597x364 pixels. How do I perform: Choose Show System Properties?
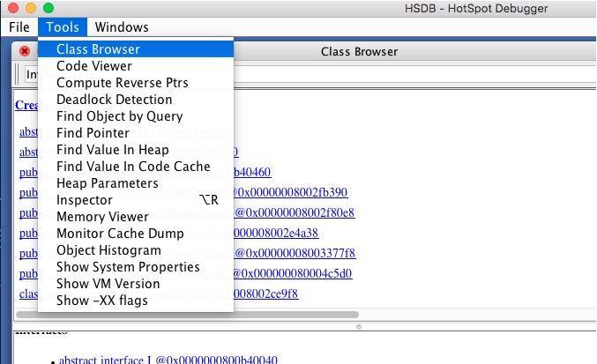[x=136, y=267]
